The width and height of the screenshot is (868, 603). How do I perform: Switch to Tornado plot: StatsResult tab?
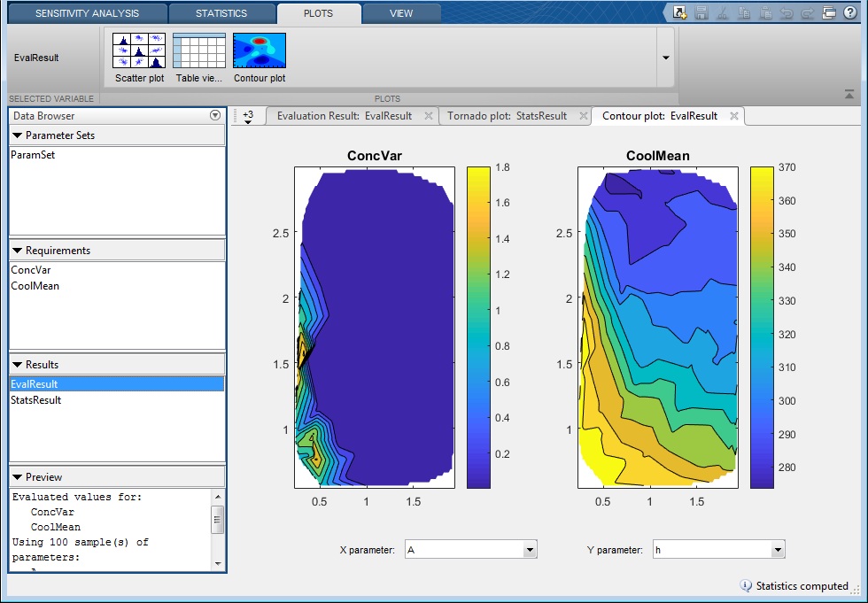click(x=507, y=116)
